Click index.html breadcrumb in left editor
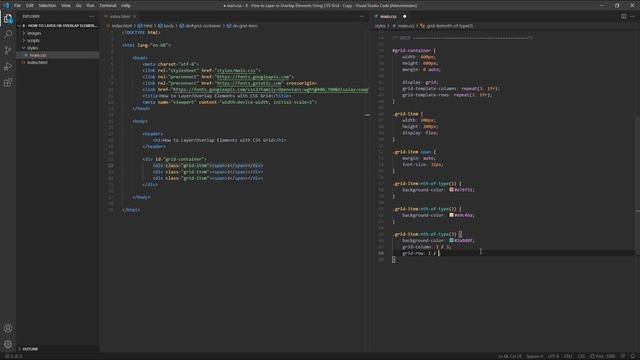 coord(119,26)
